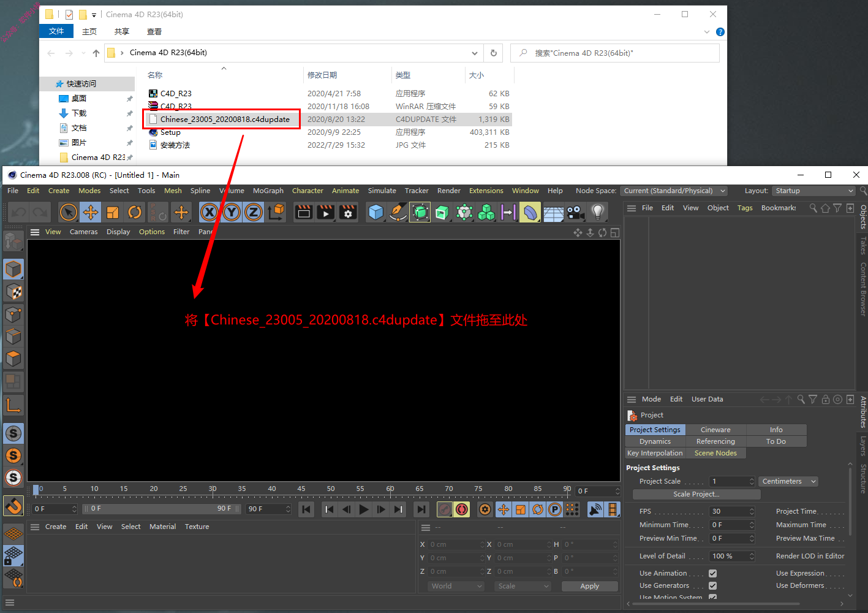The height and width of the screenshot is (613, 868).
Task: Activate the Move tool in top toolbar
Action: pos(91,213)
